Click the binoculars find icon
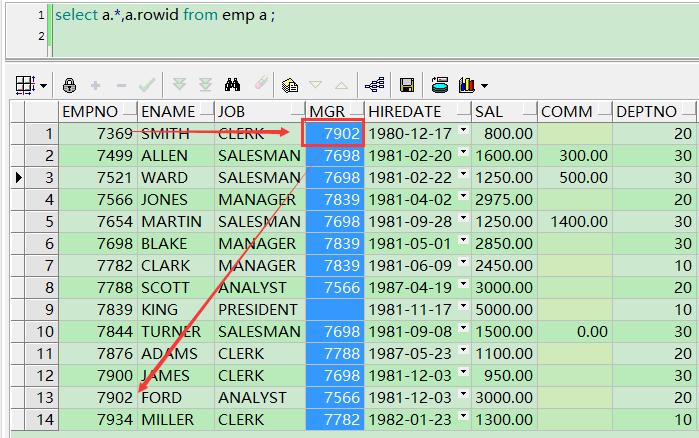699x438 pixels. 232,85
